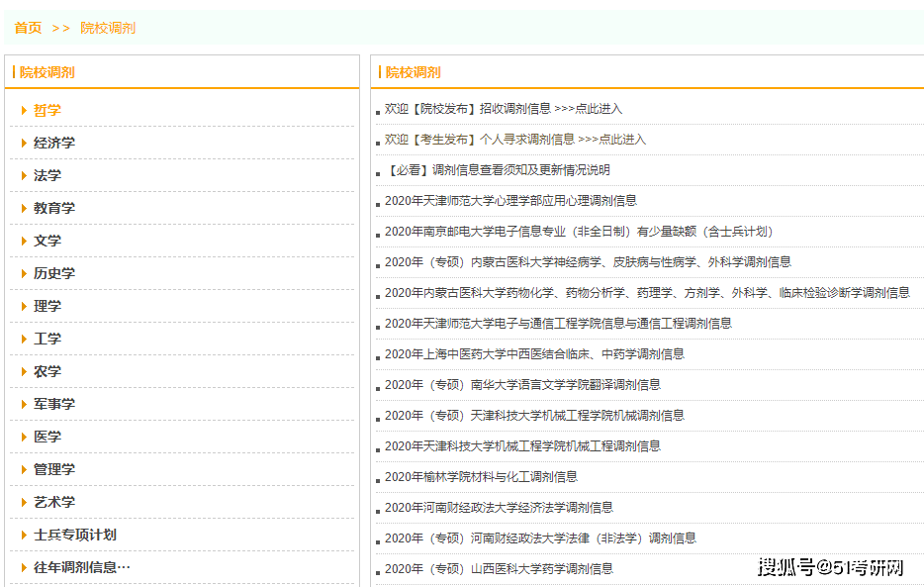
Task: Open 天津师范大学心理学部应用心理 adjustment post
Action: (510, 201)
